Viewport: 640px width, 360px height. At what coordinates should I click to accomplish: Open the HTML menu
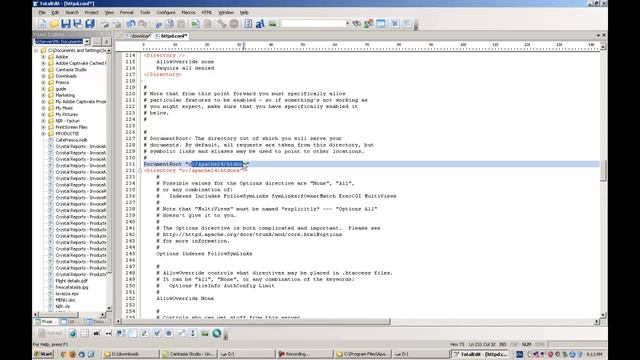coord(207,13)
